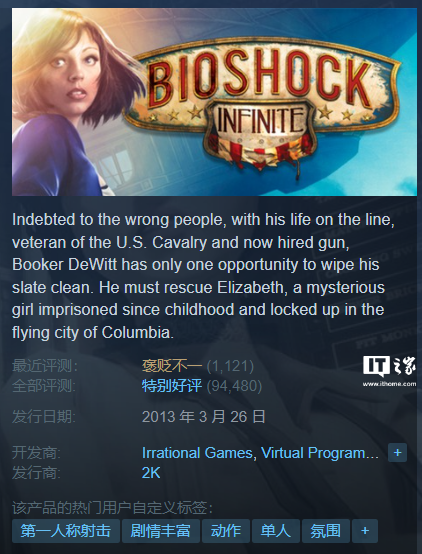Expand more user tags plus button
Image resolution: width=422 pixels, height=554 pixels.
coord(365,531)
